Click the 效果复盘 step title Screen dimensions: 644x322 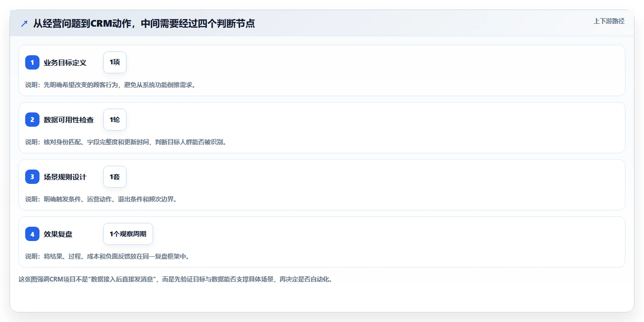click(x=58, y=234)
